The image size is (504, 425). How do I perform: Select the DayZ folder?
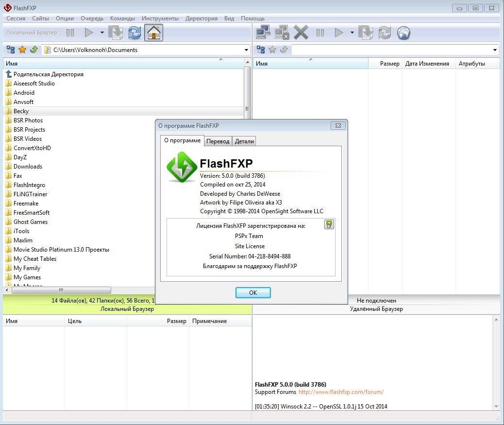(x=20, y=157)
